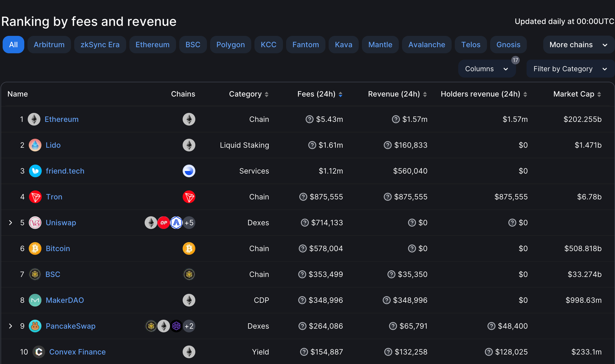Image resolution: width=615 pixels, height=364 pixels.
Task: Select the Polygon chain tab
Action: tap(231, 45)
